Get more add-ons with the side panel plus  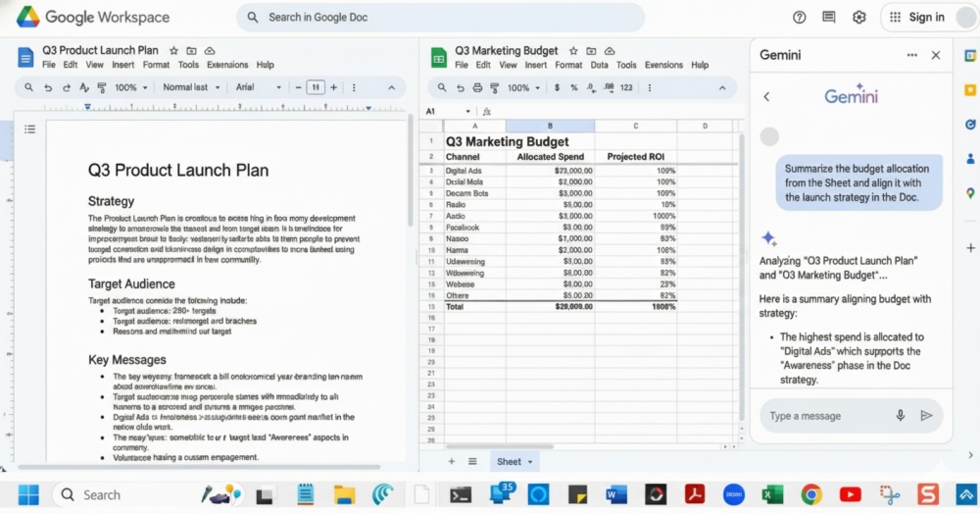(x=970, y=248)
